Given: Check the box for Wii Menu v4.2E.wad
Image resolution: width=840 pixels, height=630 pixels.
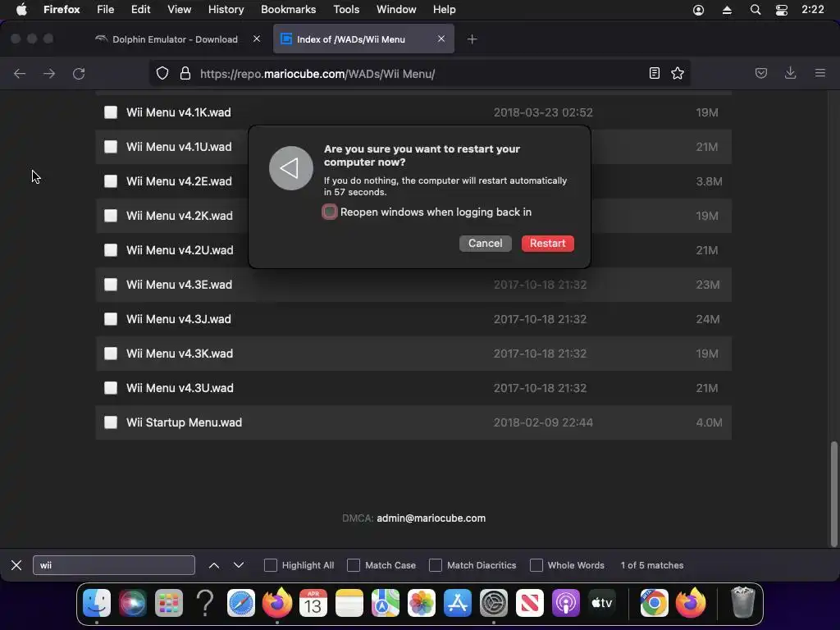Looking at the screenshot, I should coord(111,181).
